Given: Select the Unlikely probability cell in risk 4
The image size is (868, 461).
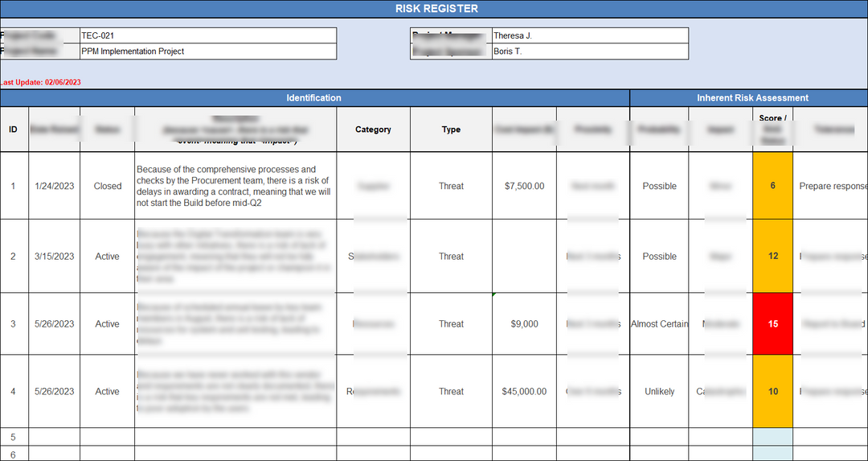Looking at the screenshot, I should coord(659,392).
